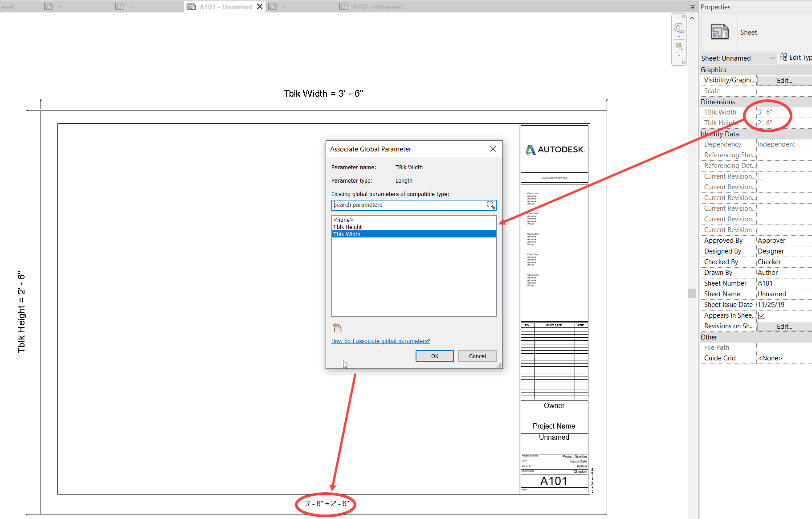Click the How do I associate global parameters link
This screenshot has width=812, height=519.
pos(380,341)
